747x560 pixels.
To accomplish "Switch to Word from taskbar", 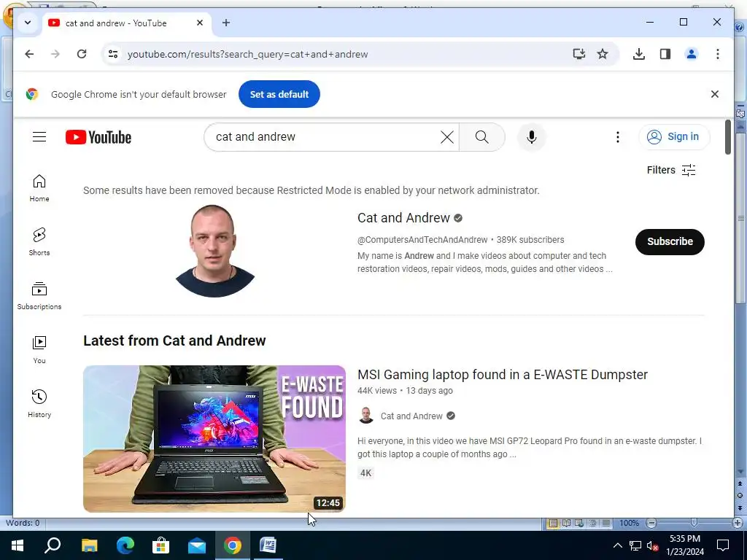I will point(268,545).
